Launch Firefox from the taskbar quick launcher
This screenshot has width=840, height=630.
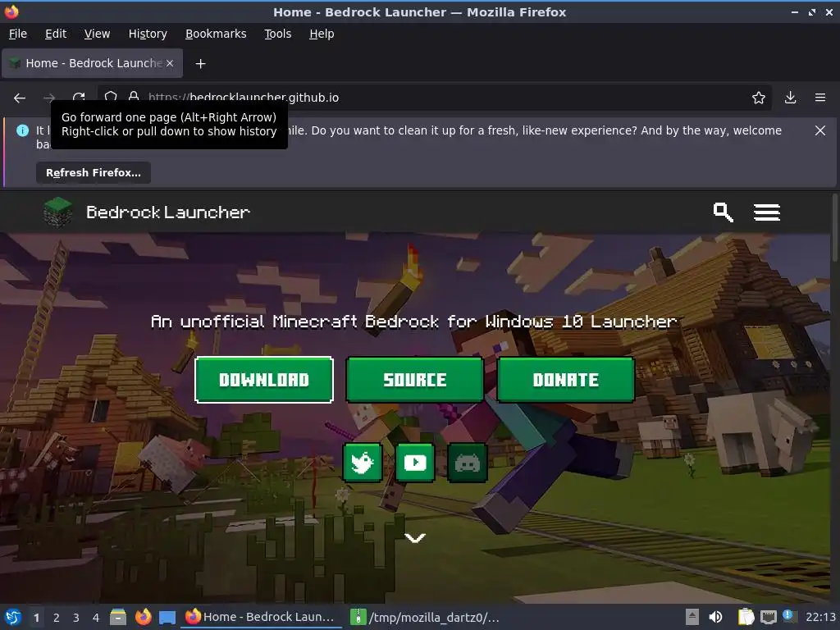coord(143,617)
